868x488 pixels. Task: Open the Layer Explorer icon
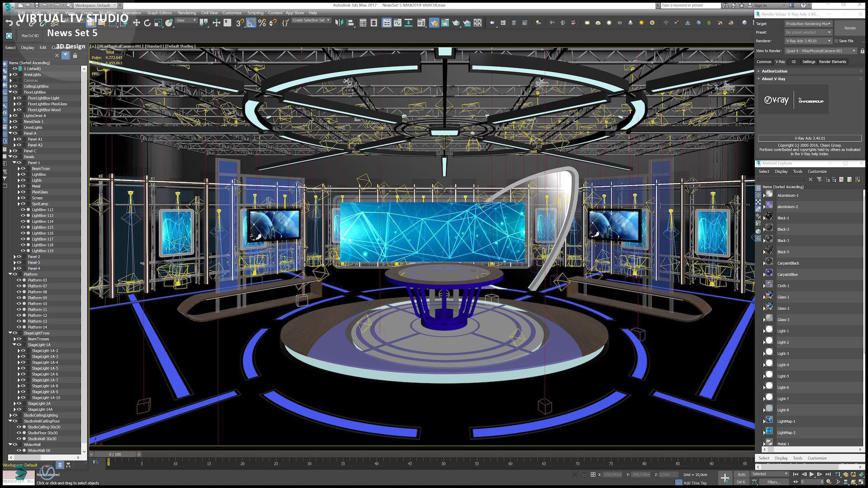point(374,23)
